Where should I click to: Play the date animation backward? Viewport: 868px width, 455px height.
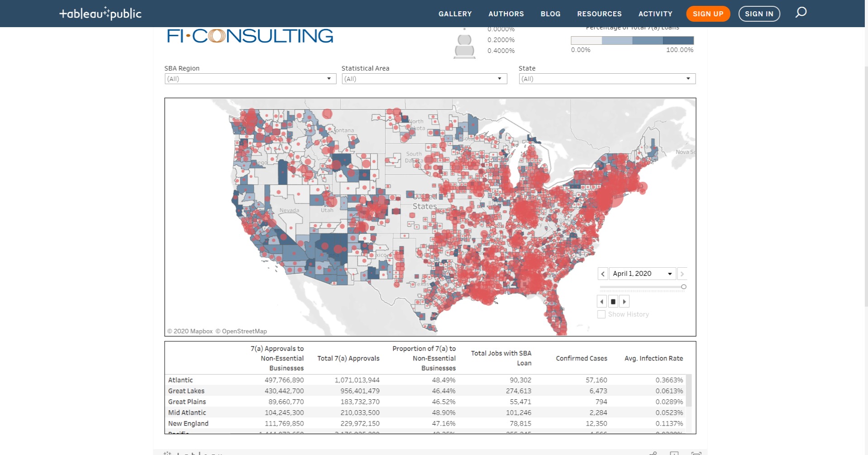[x=601, y=302]
